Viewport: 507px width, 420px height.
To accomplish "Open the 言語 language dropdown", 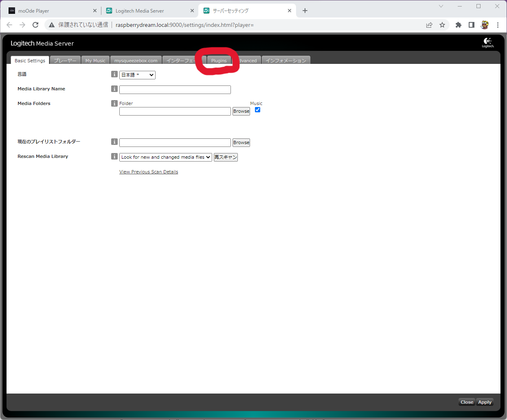I will pyautogui.click(x=137, y=75).
